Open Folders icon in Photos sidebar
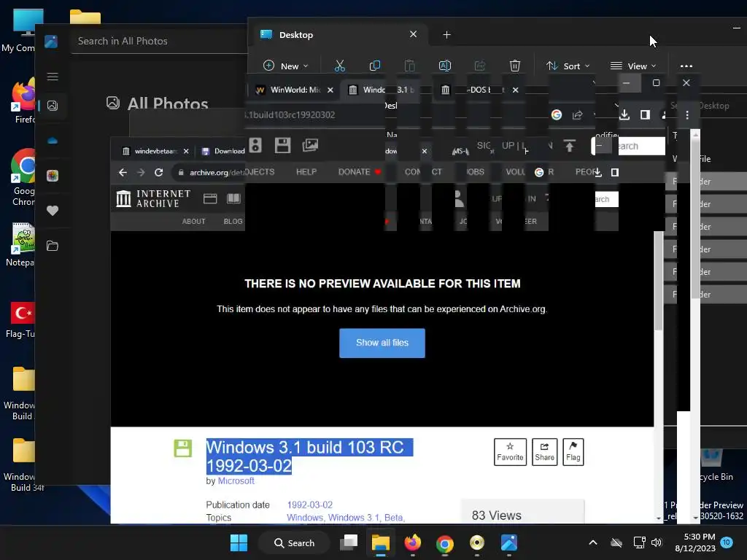747x560 pixels. [x=53, y=246]
